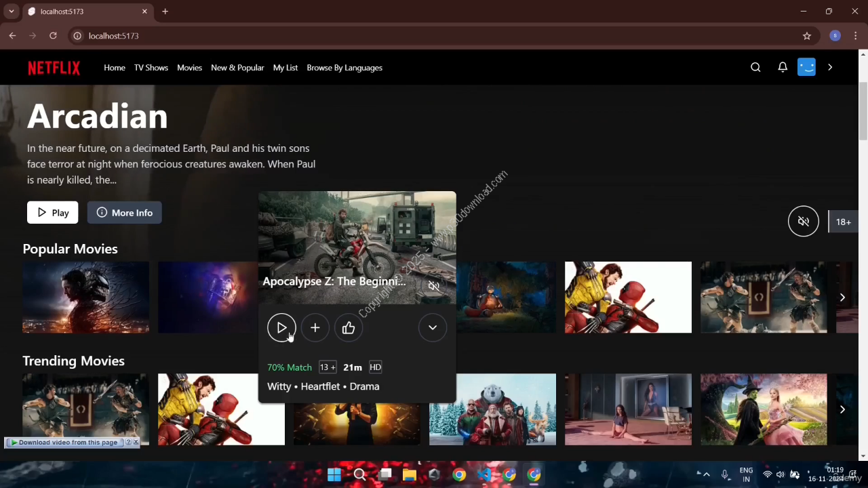868x488 pixels.
Task: Open the TV Shows section
Action: tap(151, 68)
